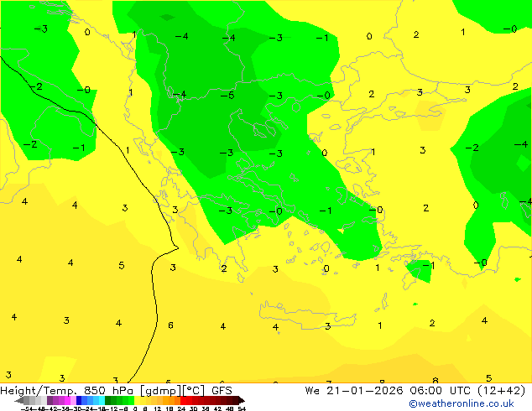Click the "54" label ending the color legend

pos(242,408)
